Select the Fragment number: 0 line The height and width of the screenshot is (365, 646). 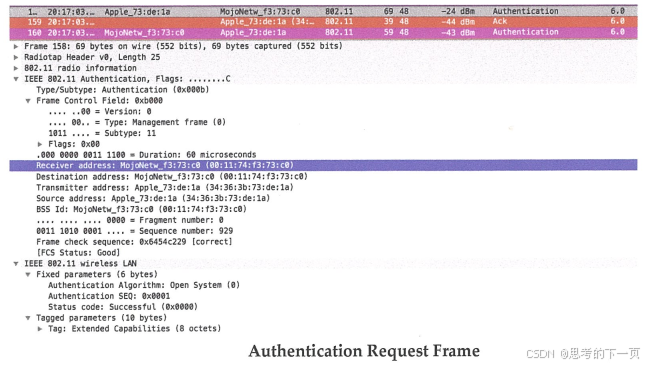click(130, 220)
